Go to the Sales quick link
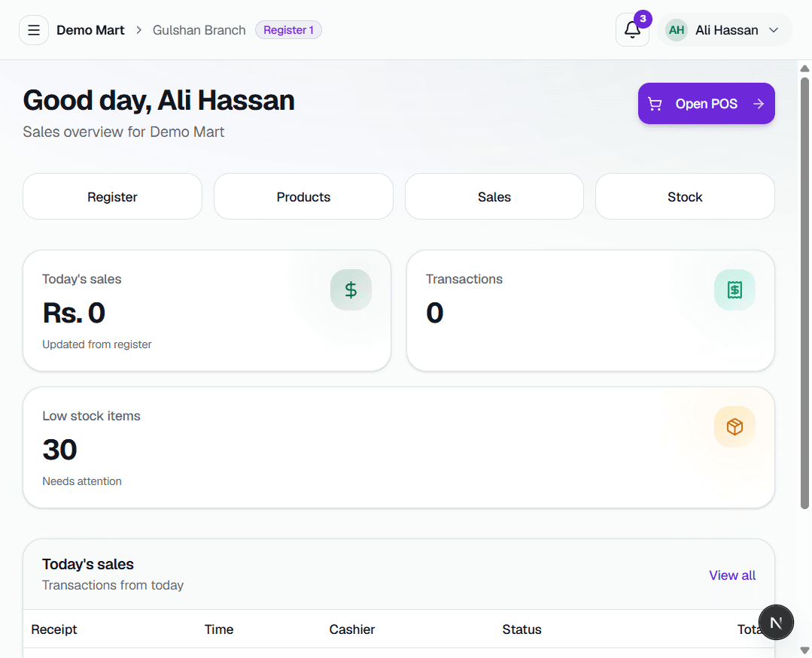The width and height of the screenshot is (812, 658). coord(494,196)
